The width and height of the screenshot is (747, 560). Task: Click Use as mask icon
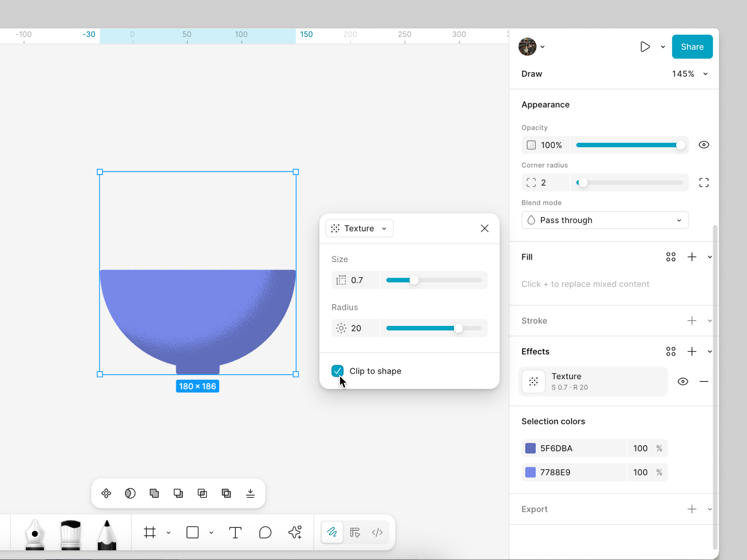pyautogui.click(x=130, y=493)
